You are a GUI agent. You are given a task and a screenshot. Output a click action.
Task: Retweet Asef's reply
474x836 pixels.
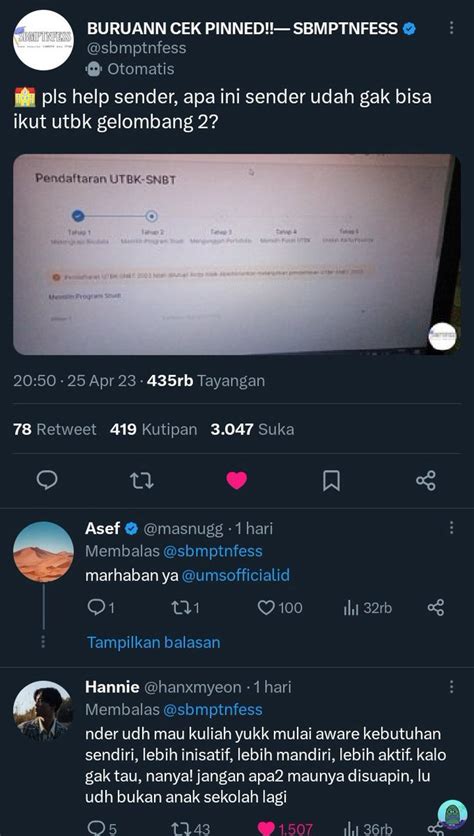click(185, 607)
